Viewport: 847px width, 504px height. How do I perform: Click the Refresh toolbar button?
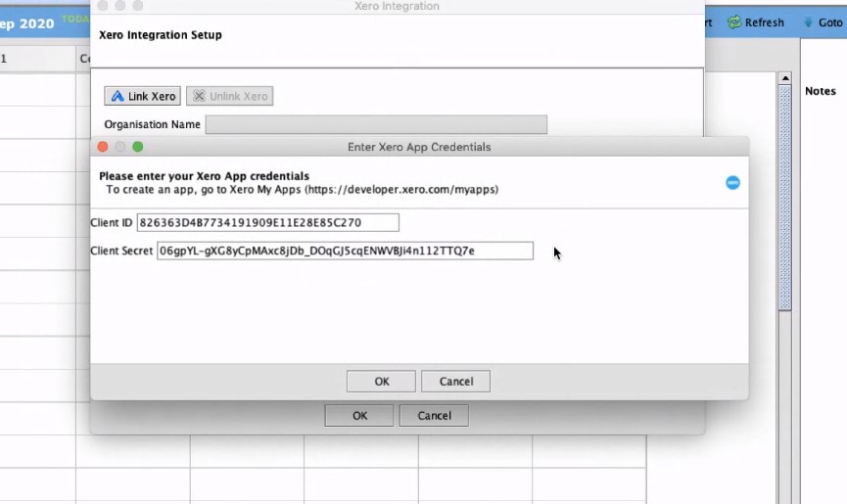click(x=756, y=23)
